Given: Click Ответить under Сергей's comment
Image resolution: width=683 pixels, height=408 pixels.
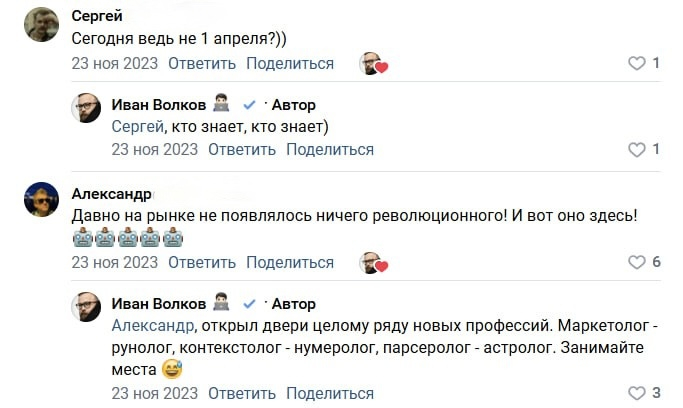Looking at the screenshot, I should [x=202, y=63].
